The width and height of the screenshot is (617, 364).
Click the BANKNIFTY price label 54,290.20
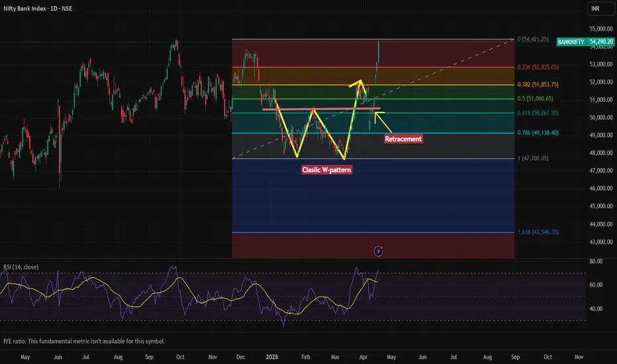585,42
